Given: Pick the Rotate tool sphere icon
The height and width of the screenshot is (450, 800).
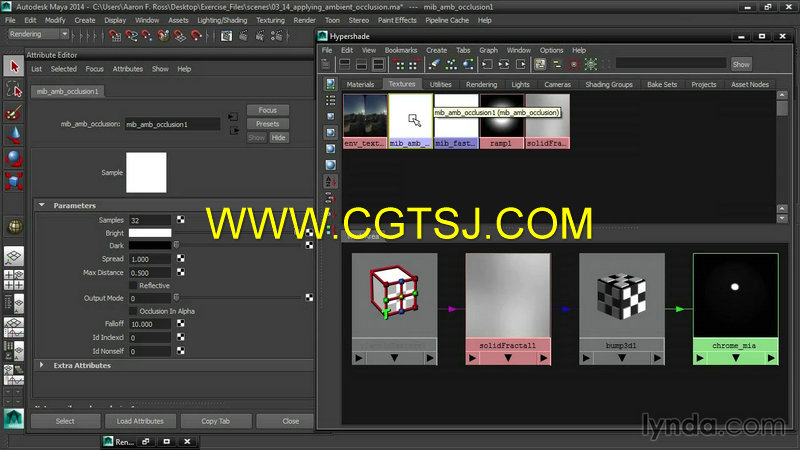Looking at the screenshot, I should coord(14,158).
